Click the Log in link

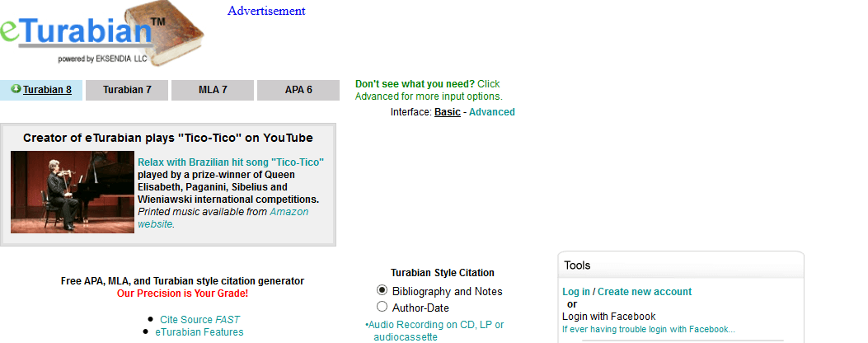tap(576, 292)
